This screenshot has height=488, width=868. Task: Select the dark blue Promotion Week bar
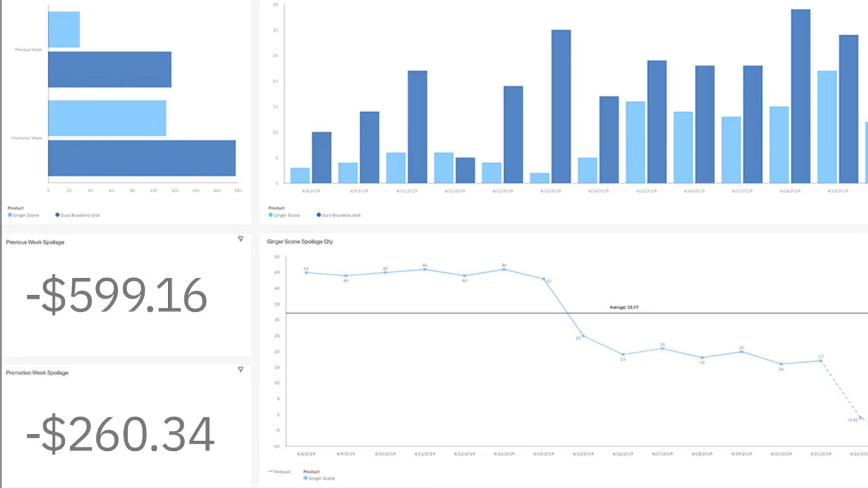click(142, 158)
